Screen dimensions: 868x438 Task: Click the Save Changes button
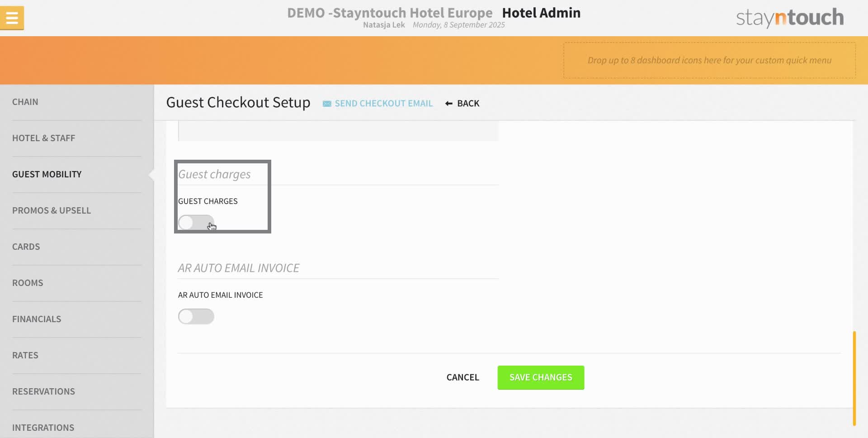coord(540,377)
